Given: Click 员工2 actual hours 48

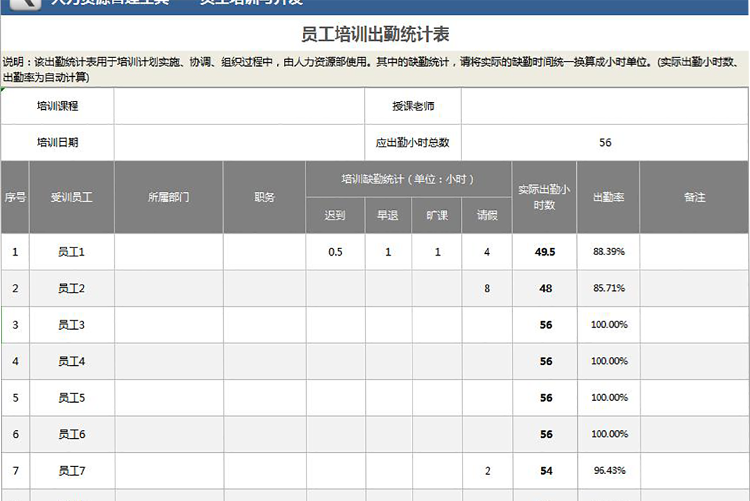Looking at the screenshot, I should (x=545, y=289).
